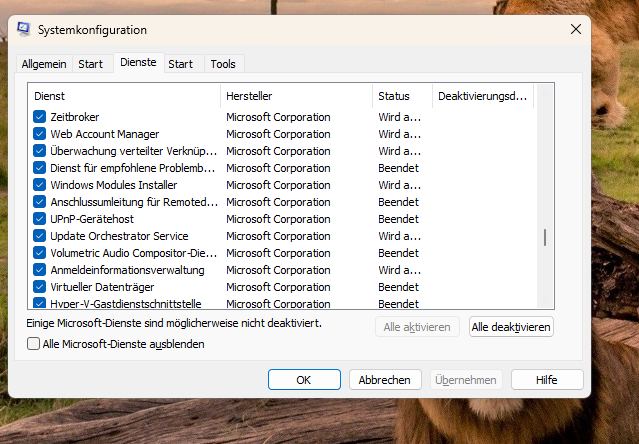The image size is (639, 444).
Task: Open the Start tab next to Allgemein
Action: click(90, 64)
